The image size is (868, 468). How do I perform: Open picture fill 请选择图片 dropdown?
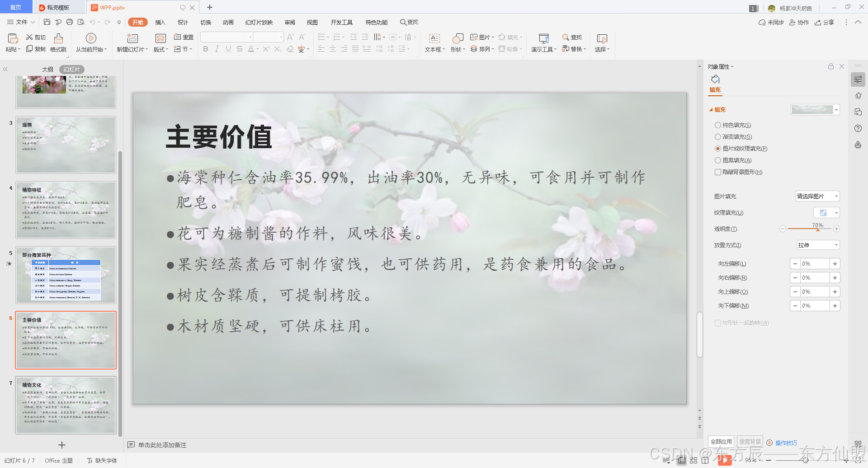[817, 196]
